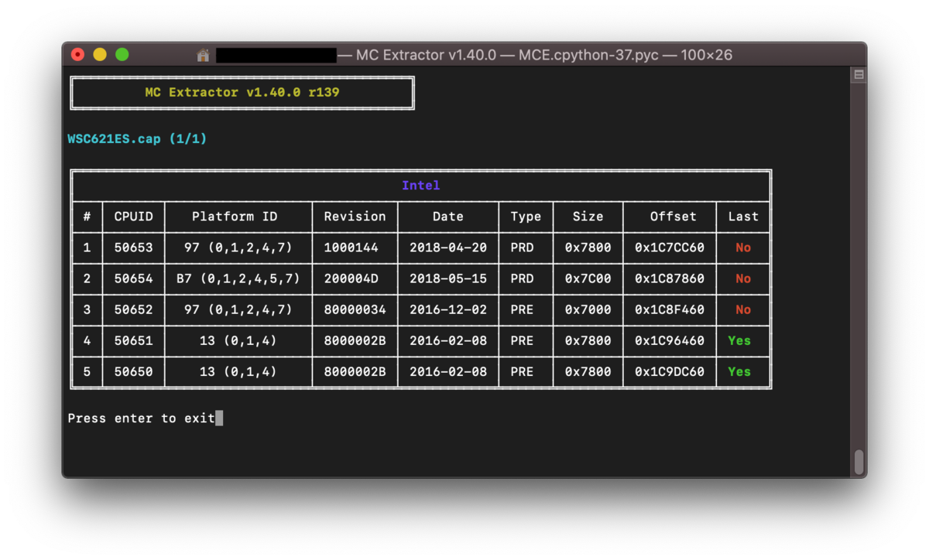The width and height of the screenshot is (929, 560).
Task: Click the red close window button
Action: (x=77, y=55)
